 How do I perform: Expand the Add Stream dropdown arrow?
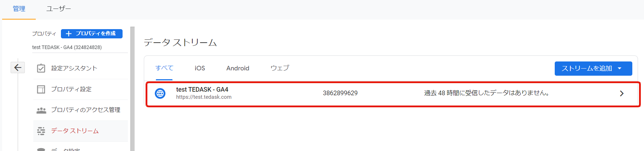click(x=620, y=69)
